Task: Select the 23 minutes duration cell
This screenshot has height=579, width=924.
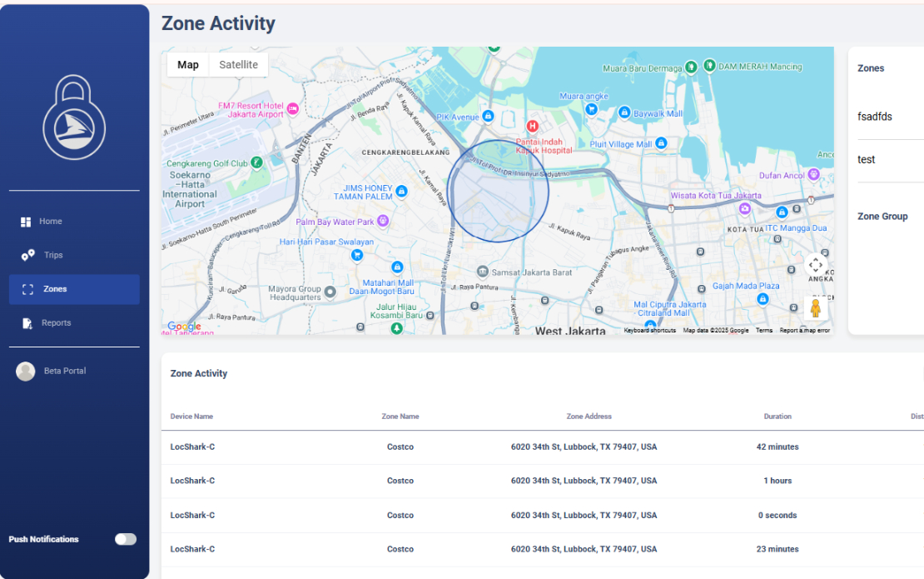Action: [777, 549]
